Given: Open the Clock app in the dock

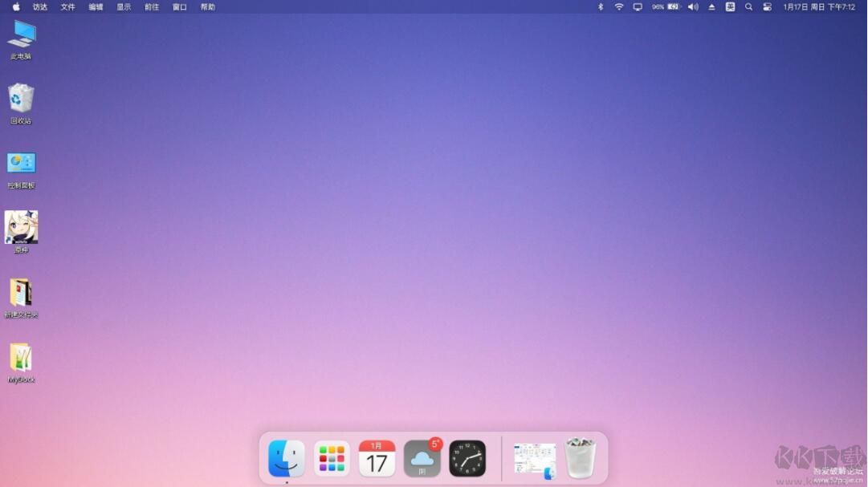Looking at the screenshot, I should point(468,457).
